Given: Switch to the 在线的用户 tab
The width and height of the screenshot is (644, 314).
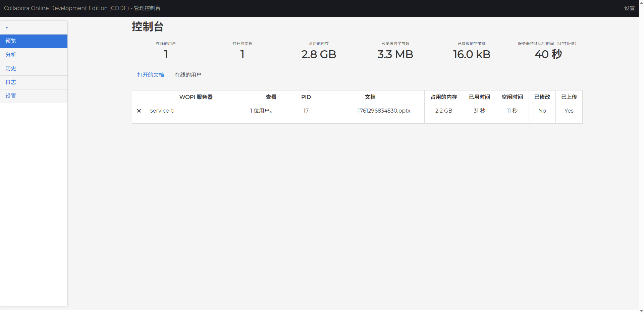Looking at the screenshot, I should click(x=188, y=75).
